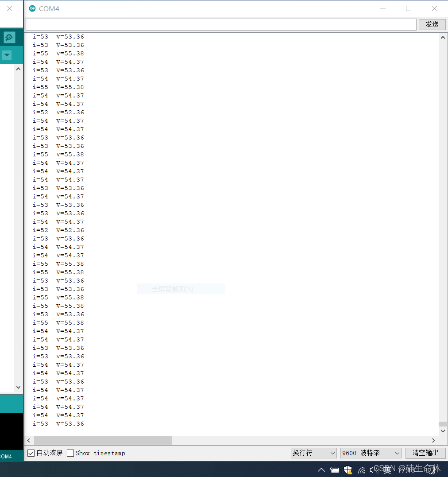This screenshot has width=448, height=477.
Task: Minimize the COM4 serial monitor window
Action: [383, 8]
